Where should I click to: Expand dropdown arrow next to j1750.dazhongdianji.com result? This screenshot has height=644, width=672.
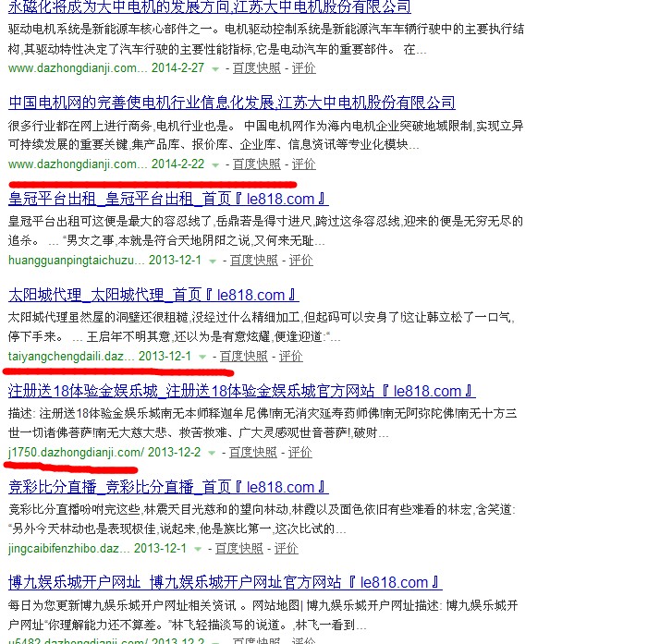click(212, 453)
